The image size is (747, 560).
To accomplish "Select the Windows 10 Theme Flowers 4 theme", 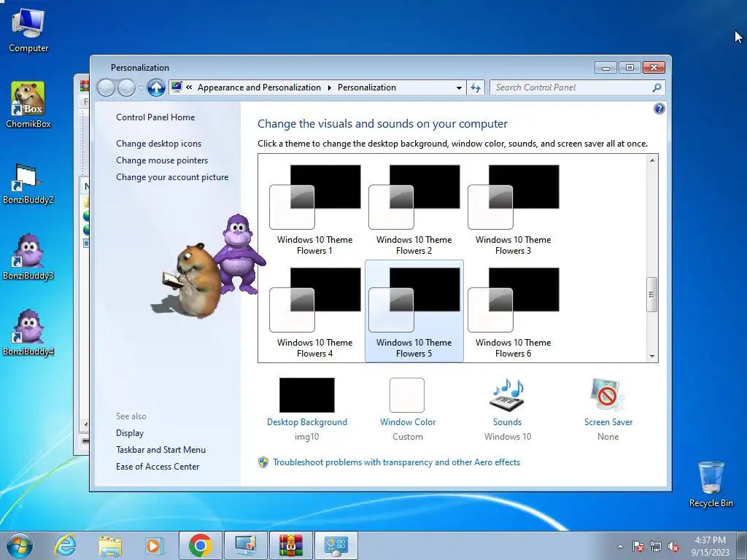I will pyautogui.click(x=315, y=311).
